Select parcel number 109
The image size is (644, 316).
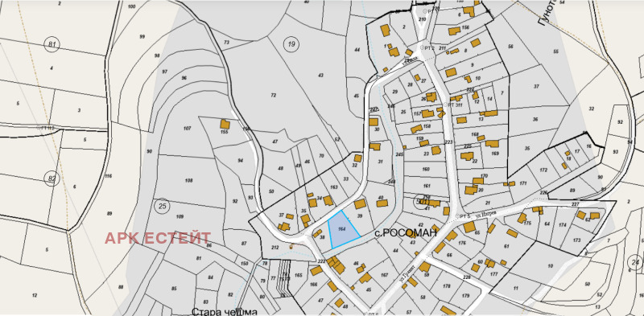pos(180,216)
